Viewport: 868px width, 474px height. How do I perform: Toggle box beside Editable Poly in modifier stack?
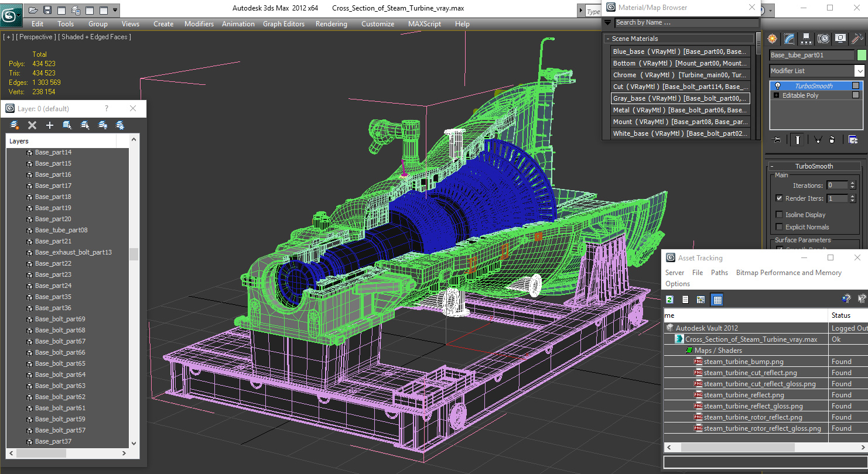[856, 95]
